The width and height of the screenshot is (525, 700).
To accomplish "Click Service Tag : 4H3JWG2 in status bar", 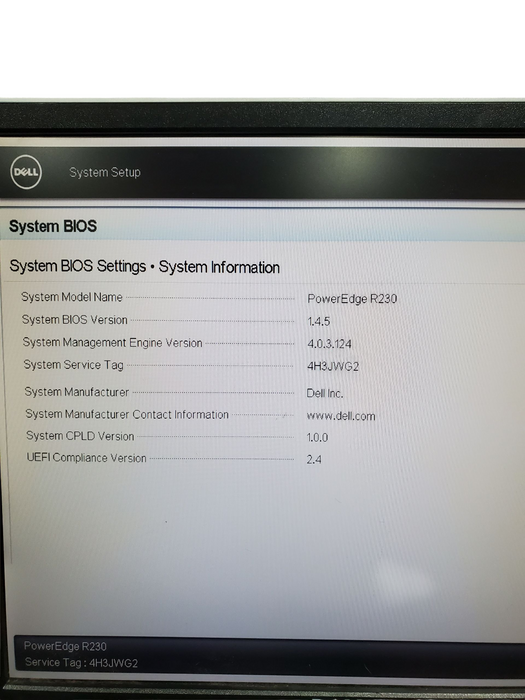I will click(x=81, y=662).
